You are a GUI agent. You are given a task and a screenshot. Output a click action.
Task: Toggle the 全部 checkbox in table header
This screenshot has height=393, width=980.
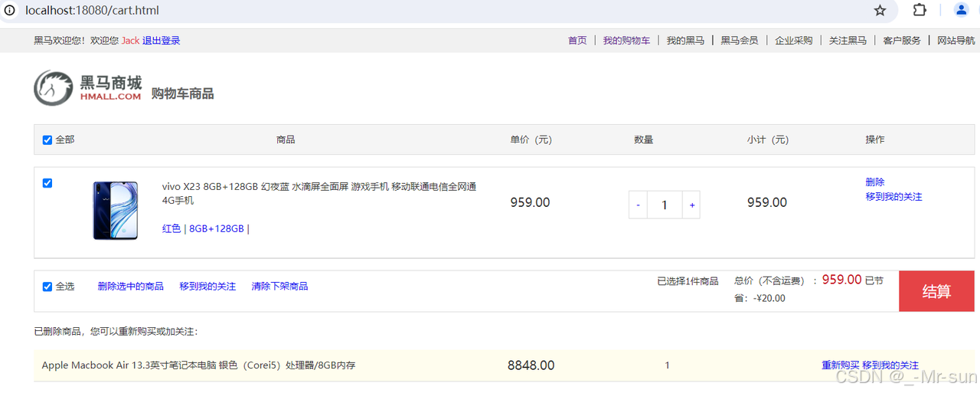tap(47, 140)
